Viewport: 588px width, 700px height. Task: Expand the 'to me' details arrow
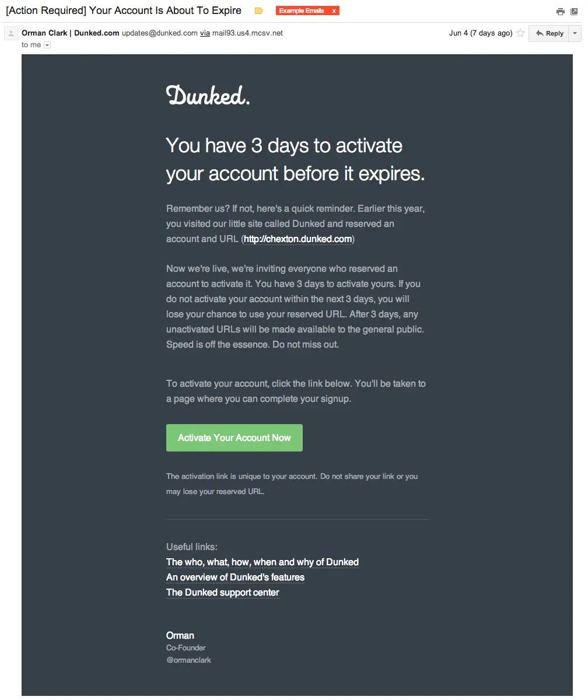(x=47, y=45)
